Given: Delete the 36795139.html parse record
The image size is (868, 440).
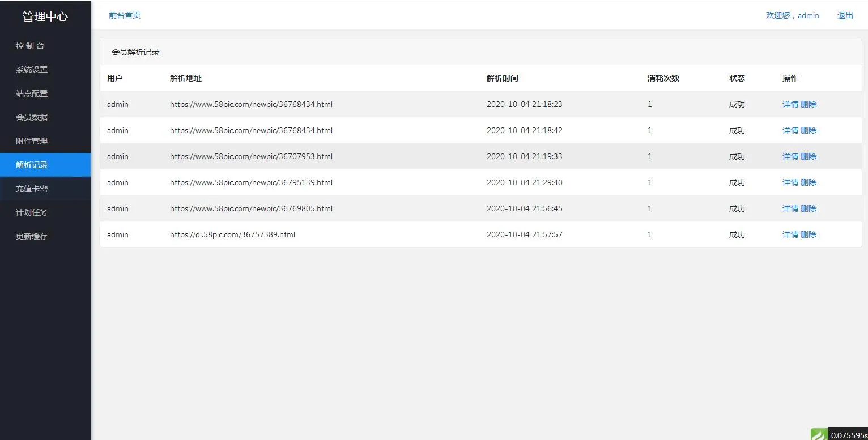Looking at the screenshot, I should tap(809, 182).
